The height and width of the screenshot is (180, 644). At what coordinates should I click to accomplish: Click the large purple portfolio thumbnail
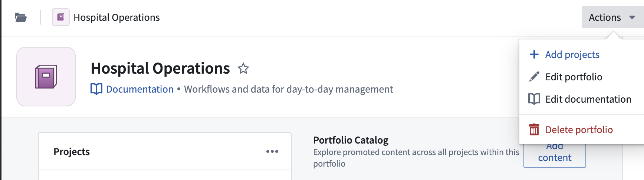pos(46,77)
